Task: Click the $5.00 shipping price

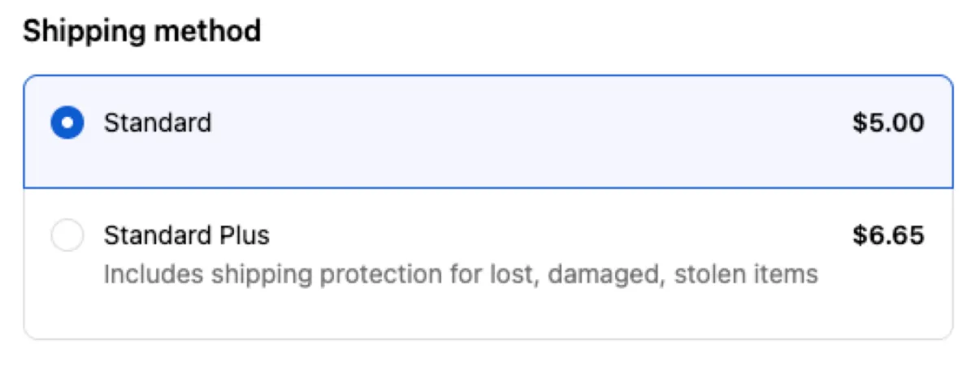Action: tap(887, 123)
